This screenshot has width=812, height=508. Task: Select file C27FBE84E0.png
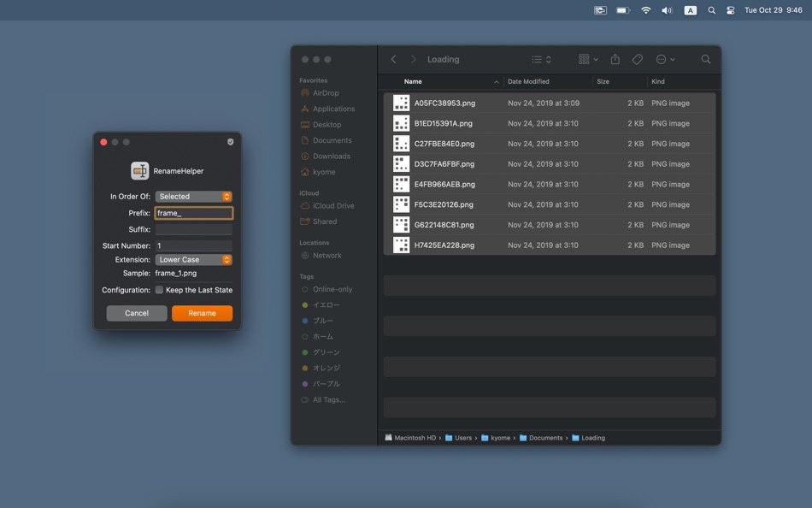pyautogui.click(x=550, y=144)
